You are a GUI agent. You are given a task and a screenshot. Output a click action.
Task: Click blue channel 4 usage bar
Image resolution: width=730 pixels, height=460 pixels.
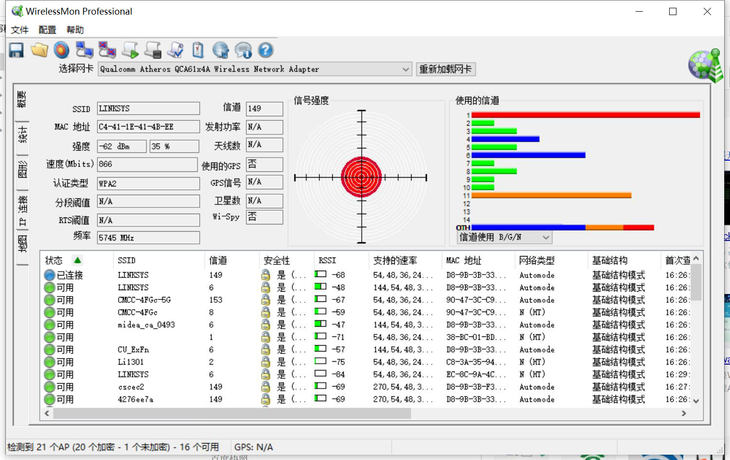coord(506,139)
